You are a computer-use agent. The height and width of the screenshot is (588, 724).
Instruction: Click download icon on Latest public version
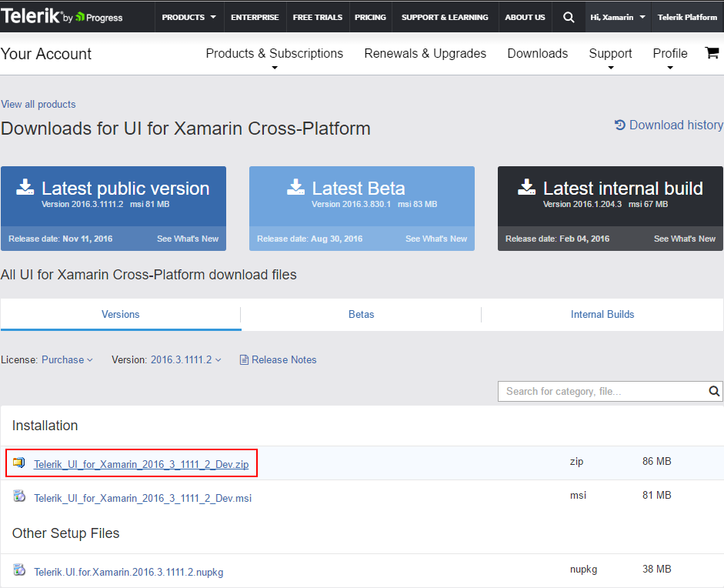point(25,187)
